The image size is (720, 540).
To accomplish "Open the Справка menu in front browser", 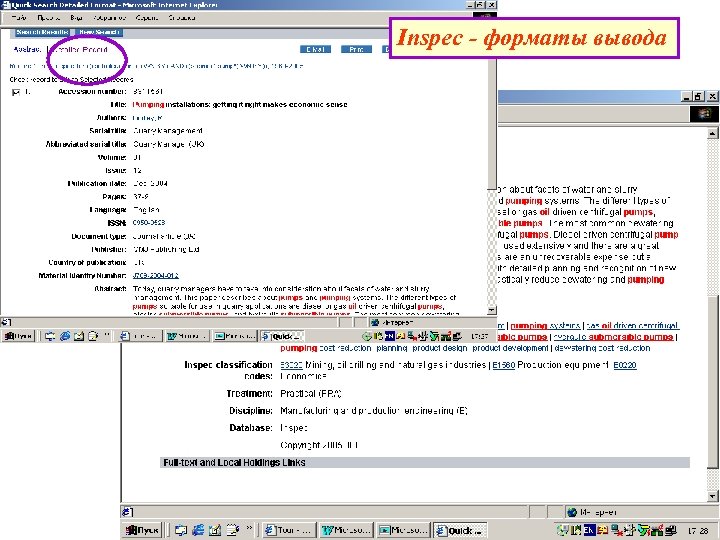I will point(182,18).
